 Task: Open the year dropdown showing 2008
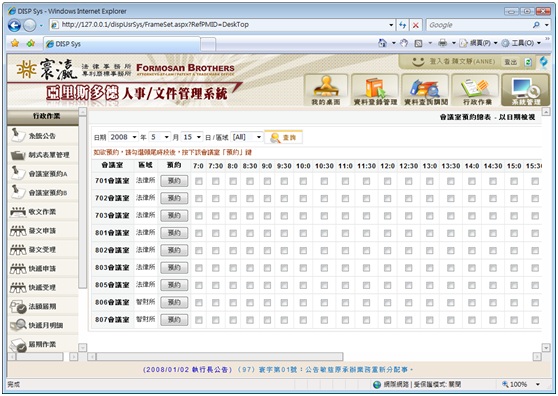click(123, 137)
